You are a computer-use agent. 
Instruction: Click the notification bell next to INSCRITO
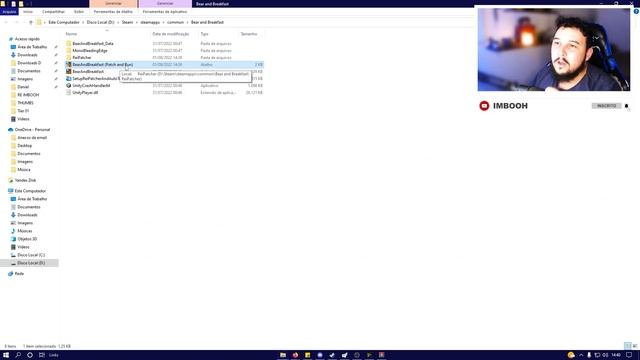(x=627, y=106)
